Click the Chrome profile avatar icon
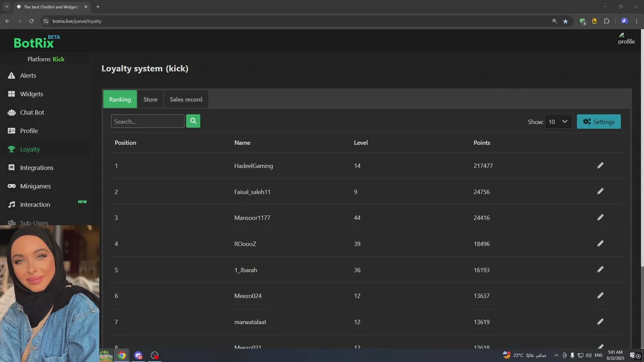Screen dimensions: 644x362 click(x=624, y=21)
